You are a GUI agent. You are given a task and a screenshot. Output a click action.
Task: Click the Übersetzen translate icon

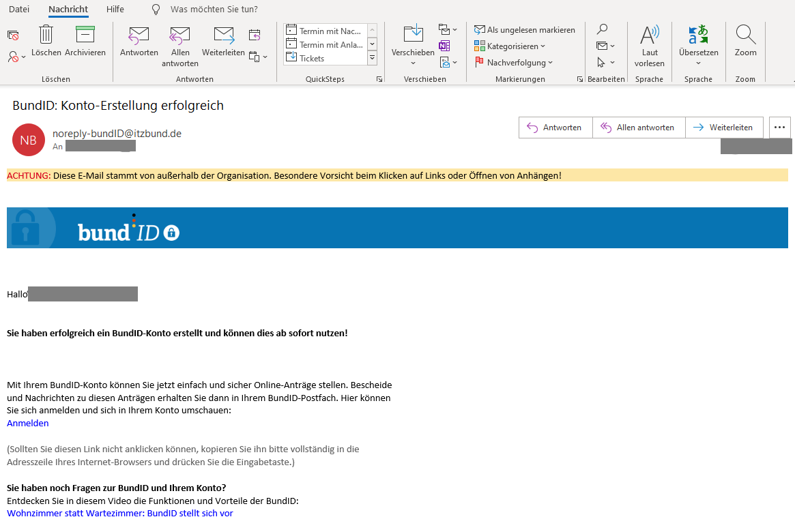tap(698, 35)
